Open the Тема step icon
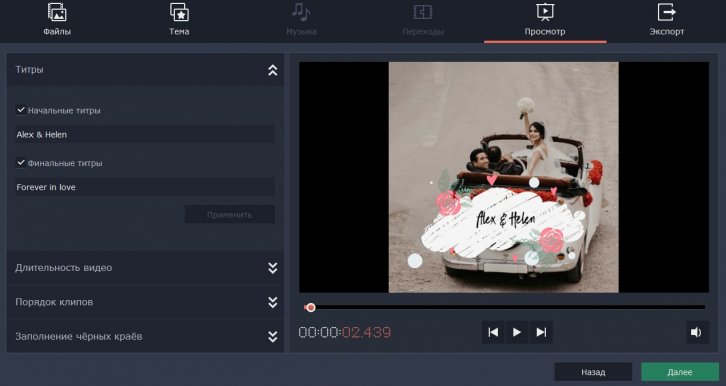Viewport: 726px width, 386px height. click(x=179, y=12)
